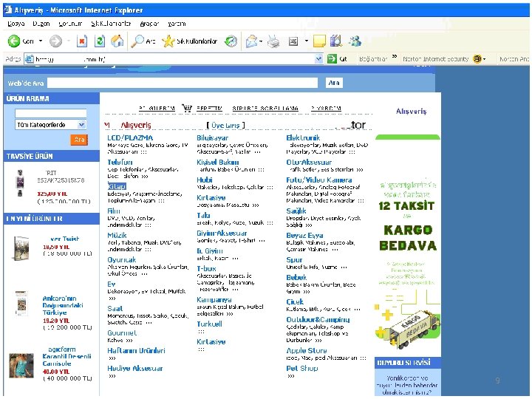
Task: Open the Kampanya category link
Action: click(x=214, y=300)
